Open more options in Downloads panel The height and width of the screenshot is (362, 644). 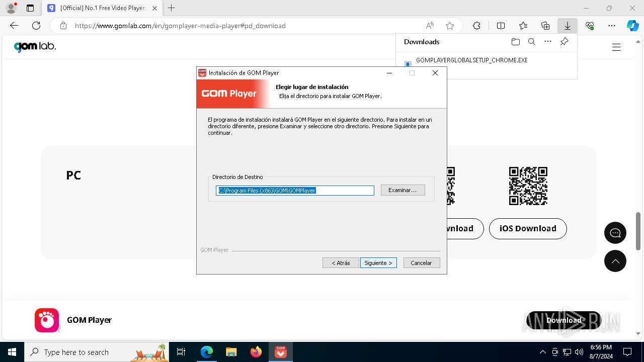[548, 42]
